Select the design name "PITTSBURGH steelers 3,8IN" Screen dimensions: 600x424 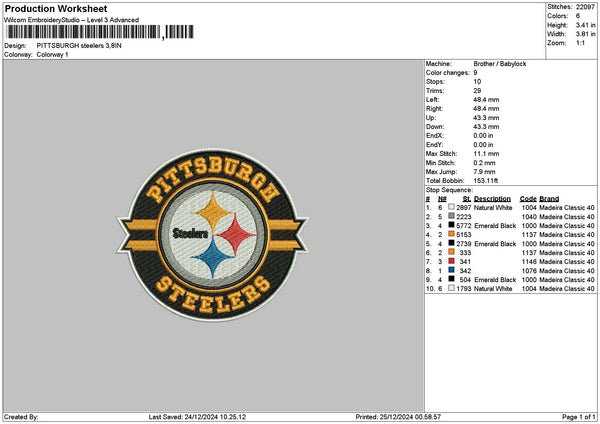tap(79, 46)
